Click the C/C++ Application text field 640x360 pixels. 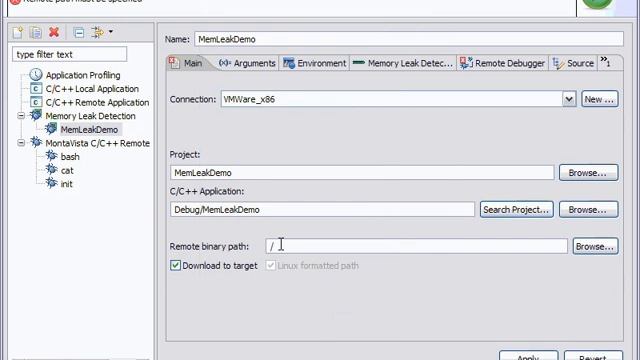(322, 209)
